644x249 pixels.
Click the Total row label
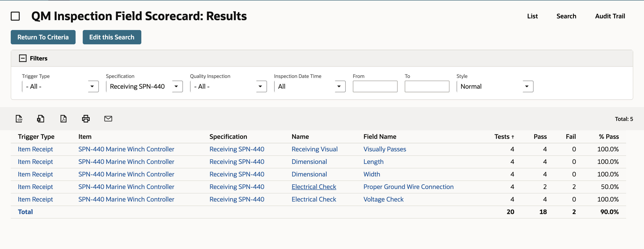pyautogui.click(x=25, y=212)
